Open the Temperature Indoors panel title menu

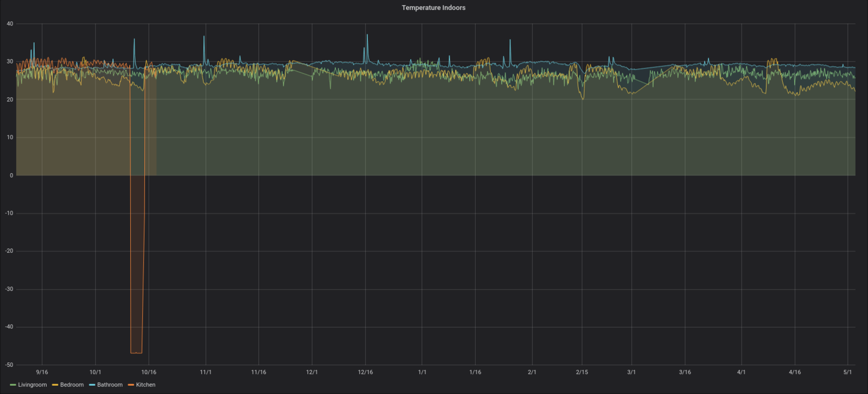coord(433,8)
